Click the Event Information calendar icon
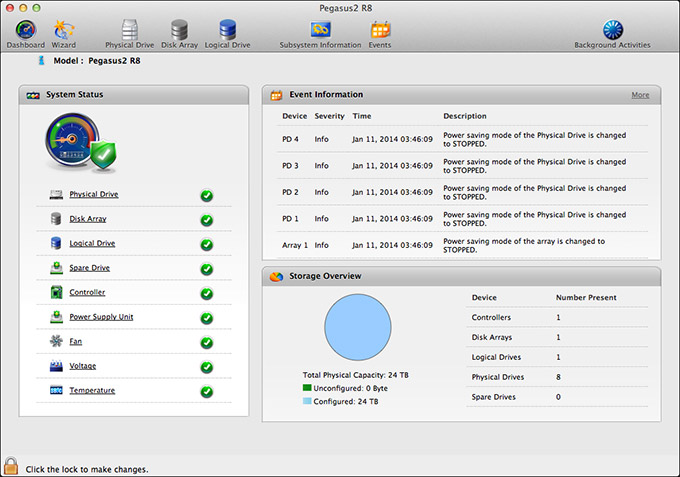This screenshot has height=477, width=680. pos(276,95)
